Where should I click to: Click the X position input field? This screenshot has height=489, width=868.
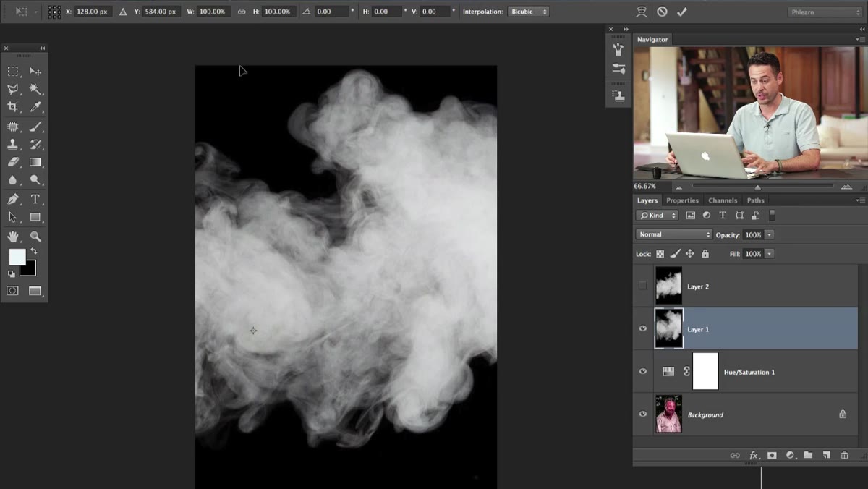tap(93, 12)
